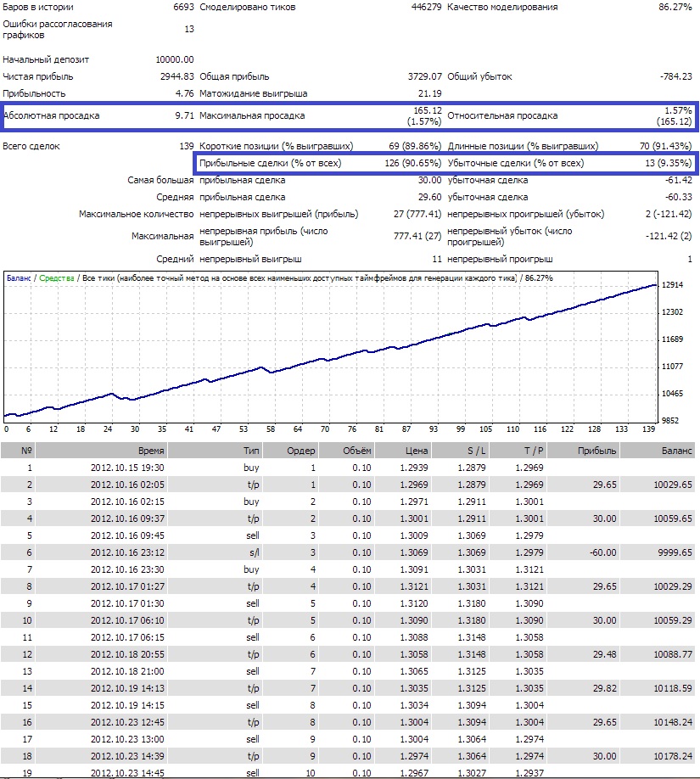Viewport: 700px width, 779px height.
Task: Click the 12914 label on chart axis
Action: click(x=672, y=286)
